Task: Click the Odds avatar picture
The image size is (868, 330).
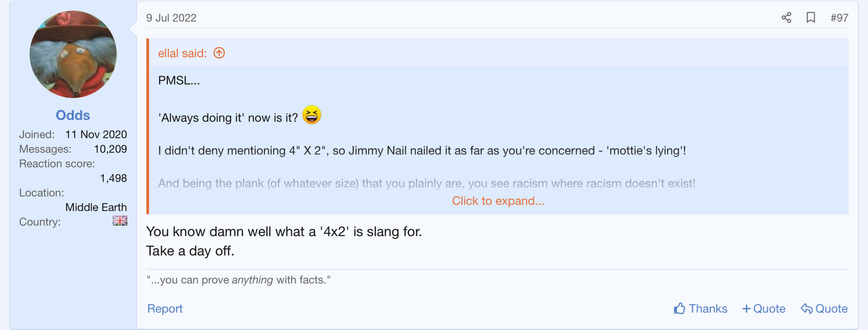Action: 73,54
